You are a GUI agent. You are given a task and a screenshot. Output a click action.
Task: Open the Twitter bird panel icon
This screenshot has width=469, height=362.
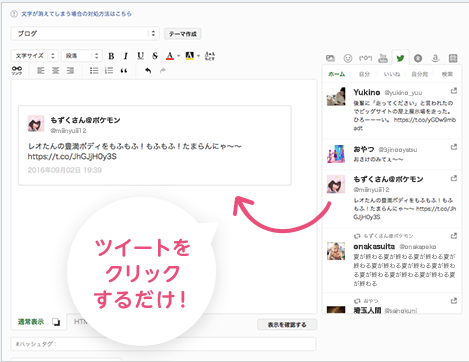click(400, 58)
